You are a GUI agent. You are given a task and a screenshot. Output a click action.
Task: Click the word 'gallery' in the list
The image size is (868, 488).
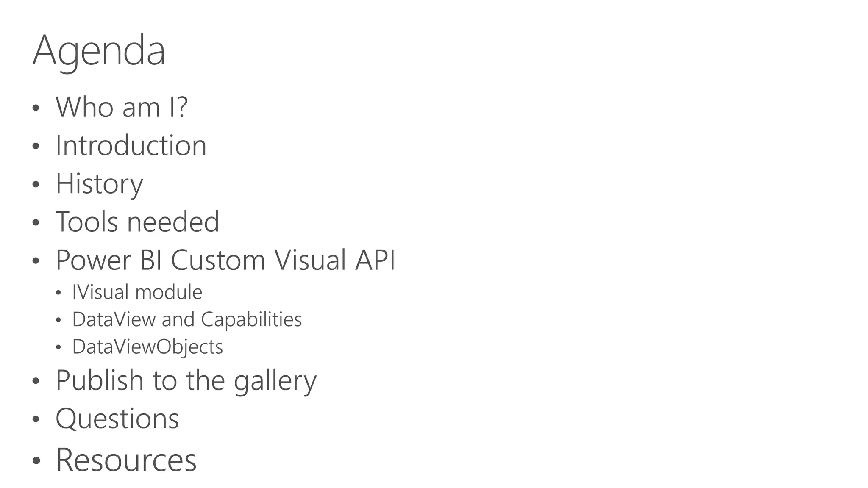pyautogui.click(x=275, y=380)
